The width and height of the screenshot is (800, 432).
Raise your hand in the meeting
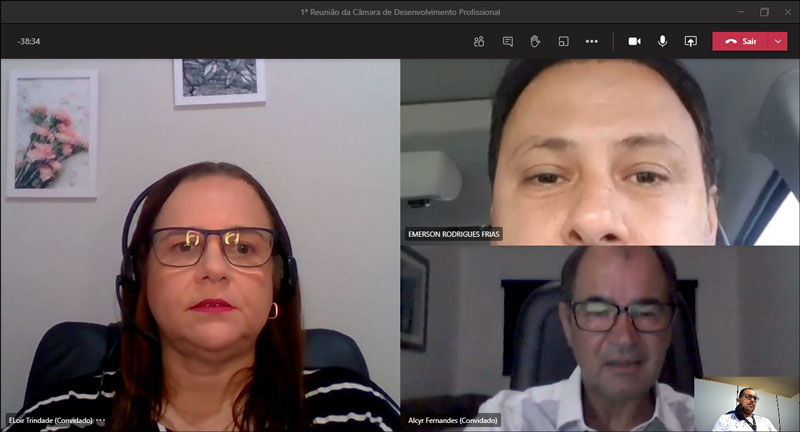click(x=535, y=41)
